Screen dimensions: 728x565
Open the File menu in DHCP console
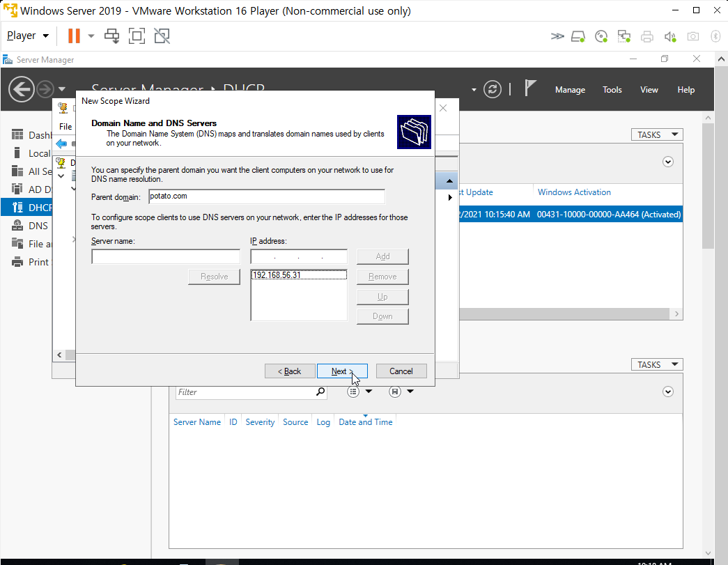coord(65,126)
